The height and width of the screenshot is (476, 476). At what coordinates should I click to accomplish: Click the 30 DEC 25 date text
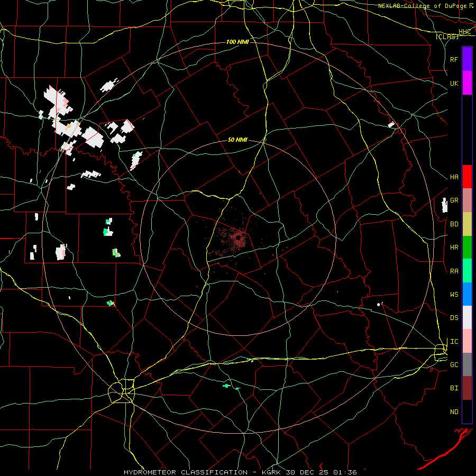coord(305,472)
